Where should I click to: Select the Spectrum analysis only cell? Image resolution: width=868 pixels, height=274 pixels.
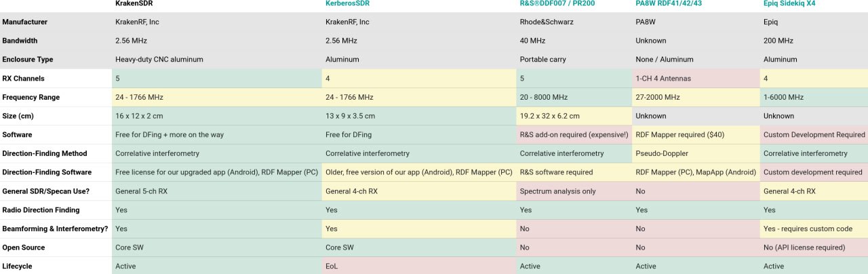click(574, 191)
